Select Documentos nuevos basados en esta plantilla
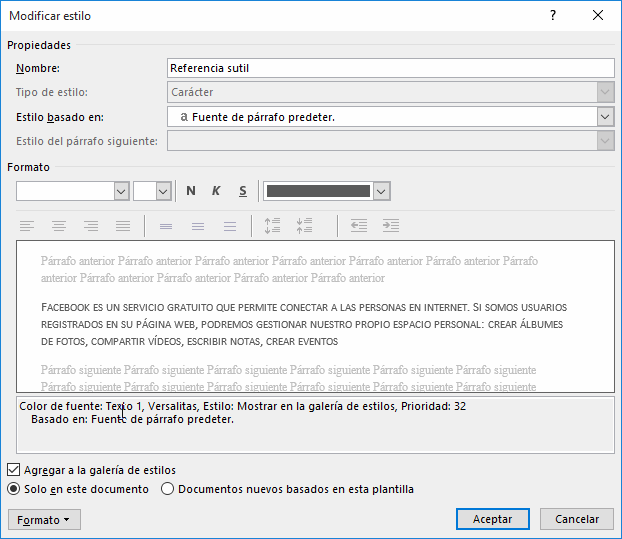This screenshot has height=539, width=622. click(x=168, y=489)
